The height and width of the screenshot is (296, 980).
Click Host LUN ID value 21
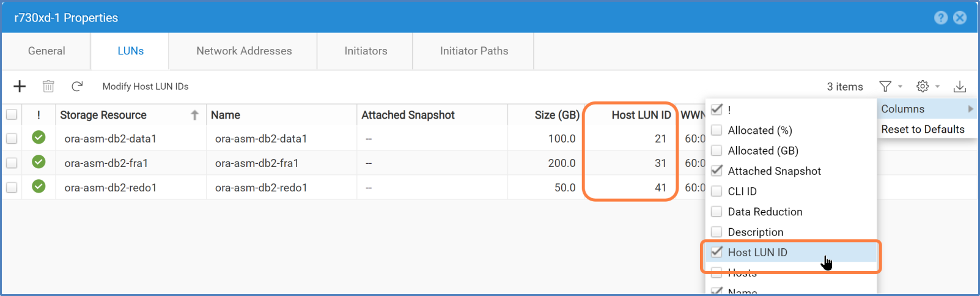tap(660, 139)
